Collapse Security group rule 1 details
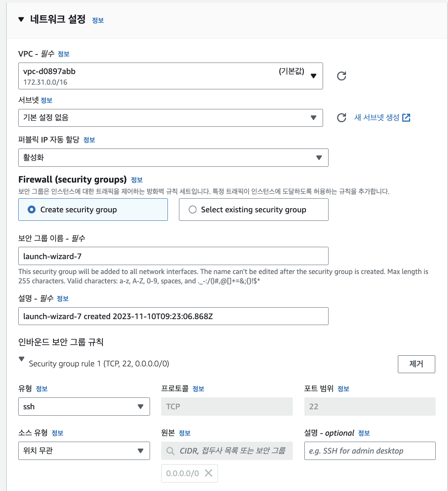This screenshot has height=491, width=448. (22, 359)
